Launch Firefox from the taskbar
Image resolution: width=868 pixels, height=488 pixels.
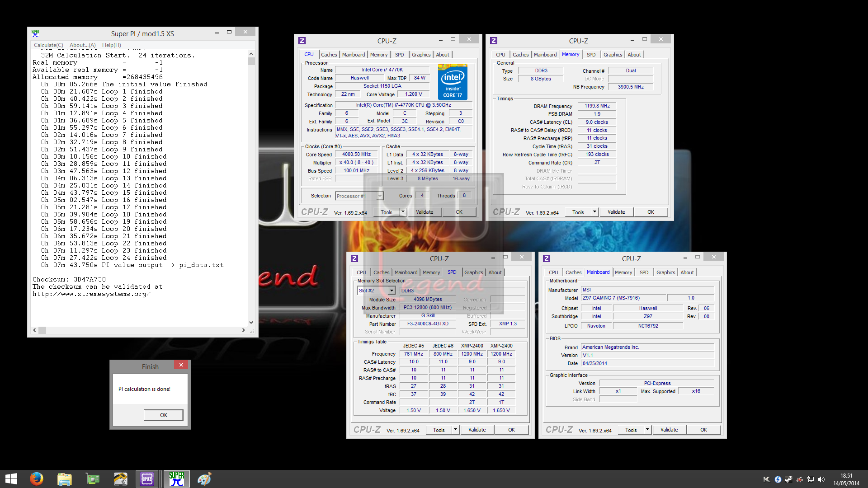coord(37,479)
